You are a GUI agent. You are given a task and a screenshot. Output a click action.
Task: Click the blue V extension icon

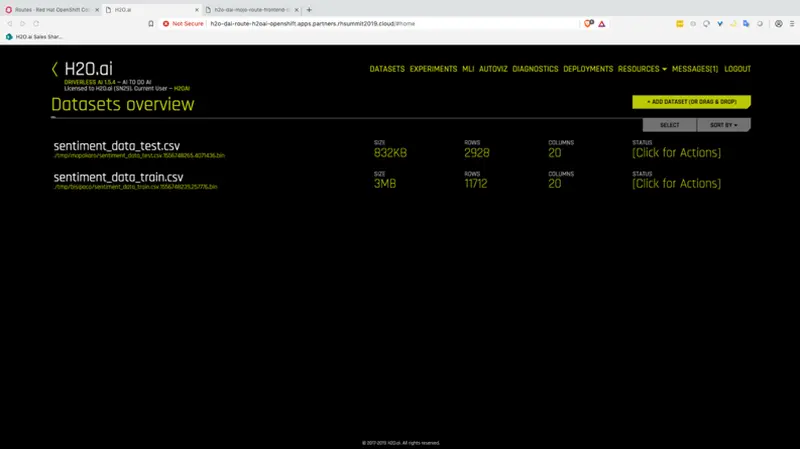720,23
